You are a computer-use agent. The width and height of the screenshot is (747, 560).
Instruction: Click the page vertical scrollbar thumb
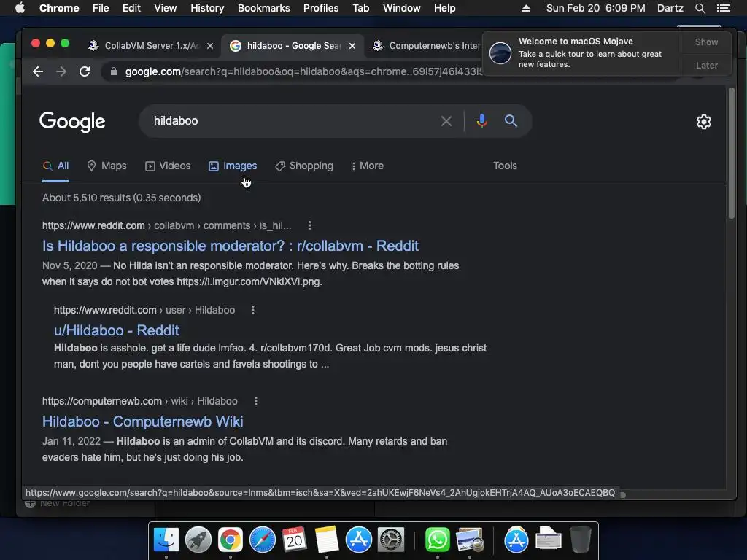point(731,153)
